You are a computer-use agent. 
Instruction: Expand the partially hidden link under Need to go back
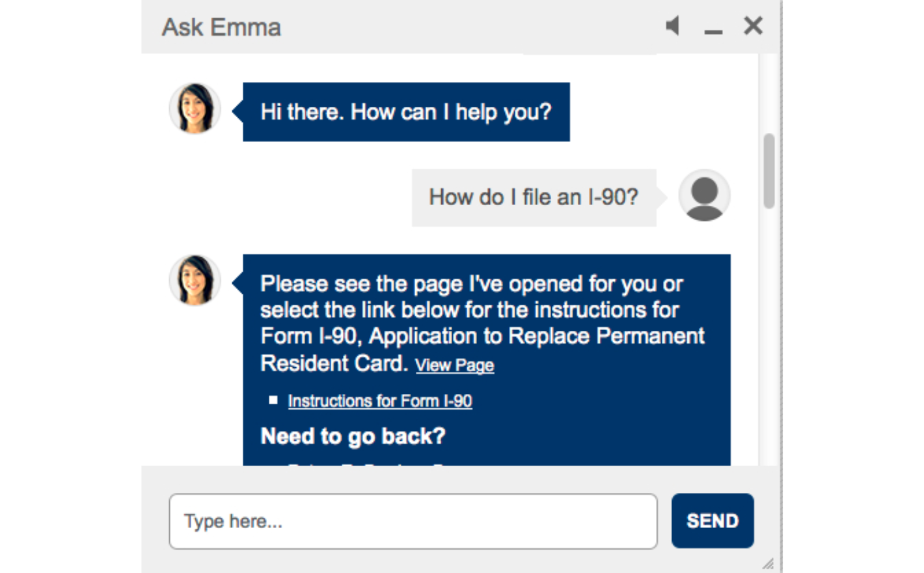tap(338, 464)
